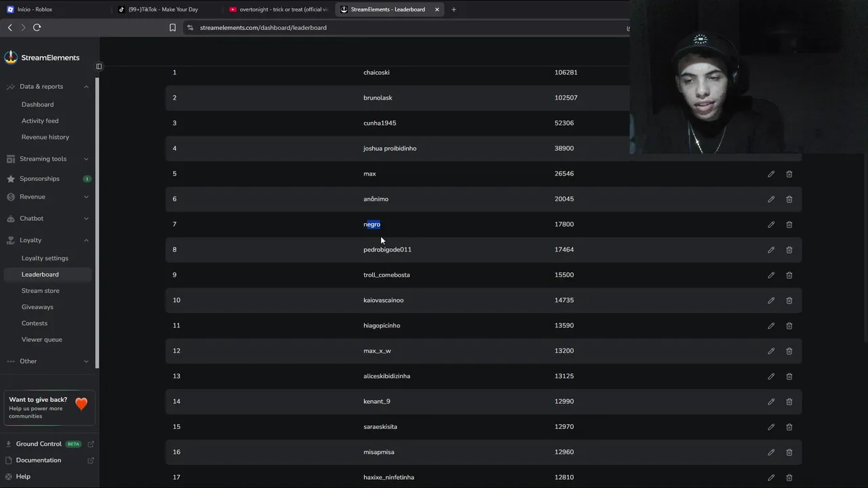Edit kaiovascainoo points

click(771, 300)
